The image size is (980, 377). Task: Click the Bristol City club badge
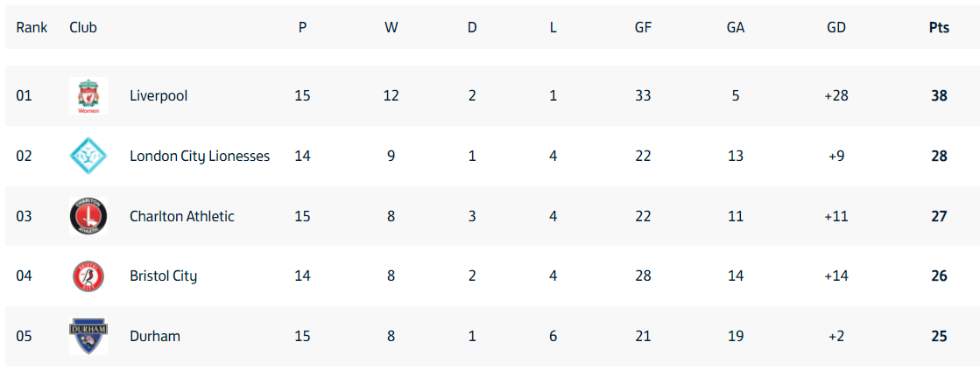(88, 276)
